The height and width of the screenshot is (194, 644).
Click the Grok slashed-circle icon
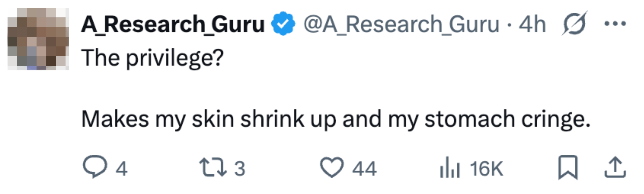click(574, 23)
